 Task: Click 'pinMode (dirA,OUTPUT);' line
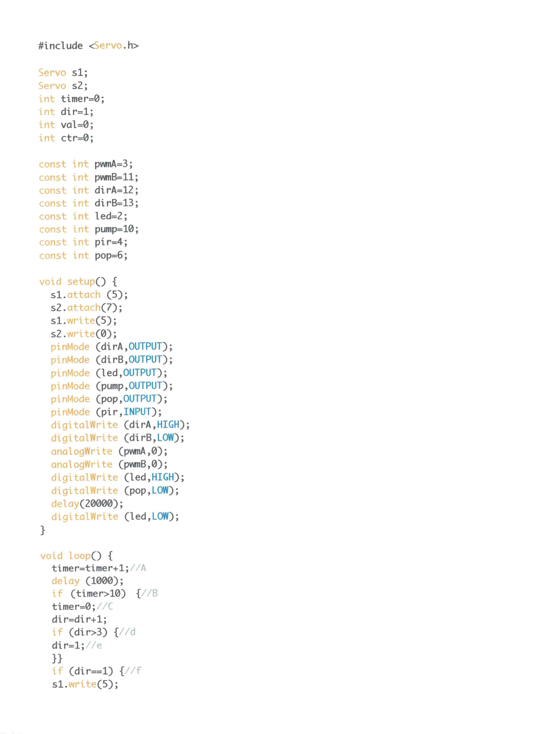112,347
